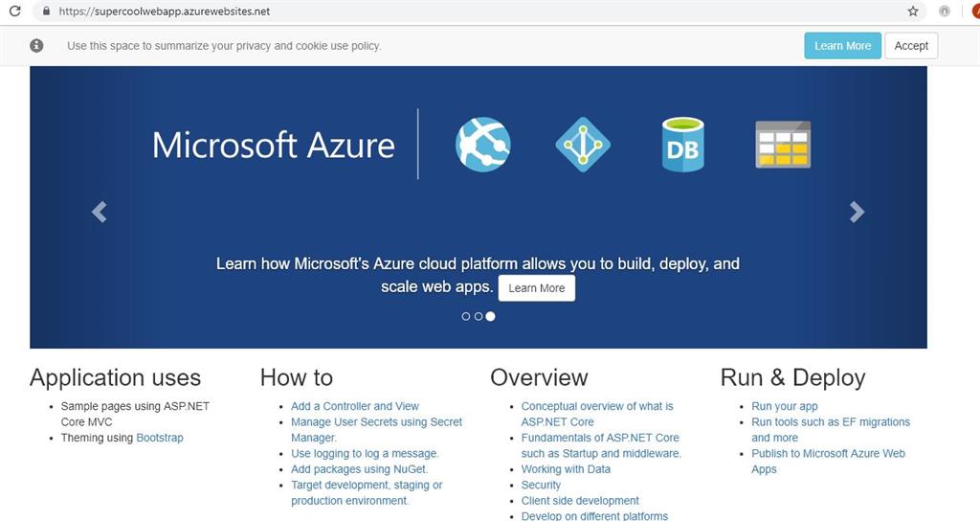The image size is (980, 521).
Task: Select the second carousel indicator dot
Action: 479,316
